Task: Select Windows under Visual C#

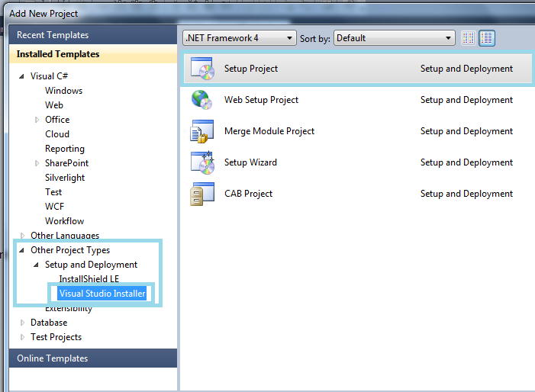Action: (x=64, y=91)
